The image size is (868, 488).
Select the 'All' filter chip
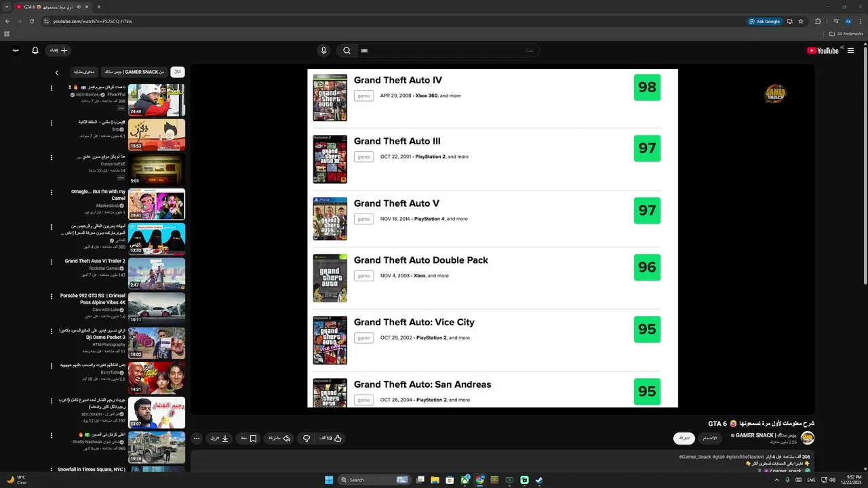177,72
